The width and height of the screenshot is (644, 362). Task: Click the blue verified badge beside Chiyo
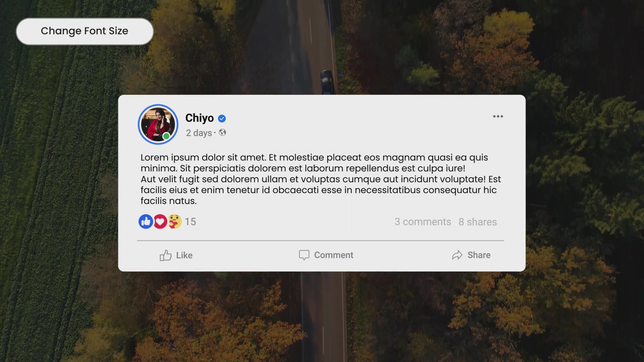(x=222, y=118)
